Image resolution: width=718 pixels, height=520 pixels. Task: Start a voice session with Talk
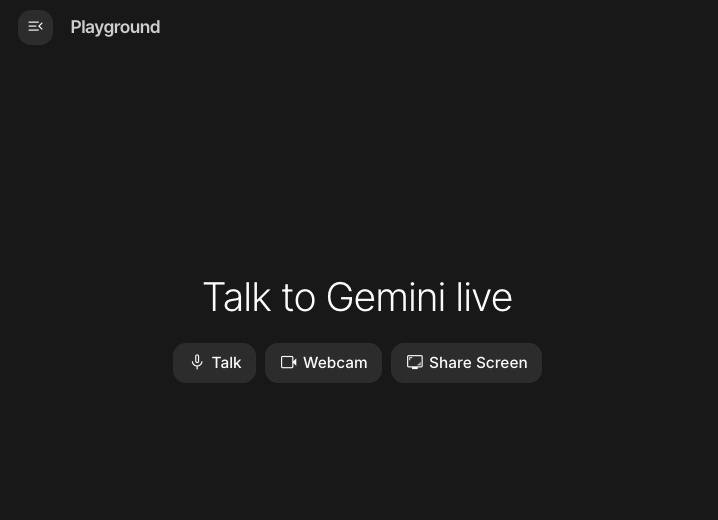214,363
